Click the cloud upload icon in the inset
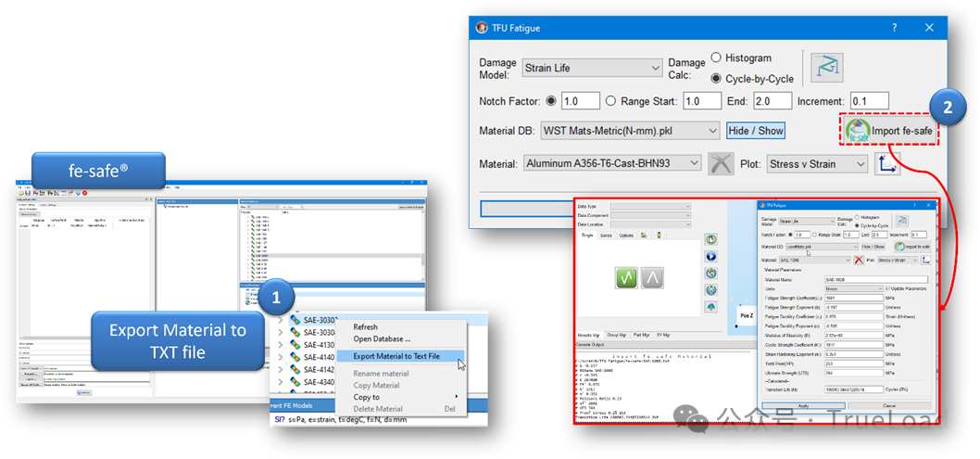 711,307
